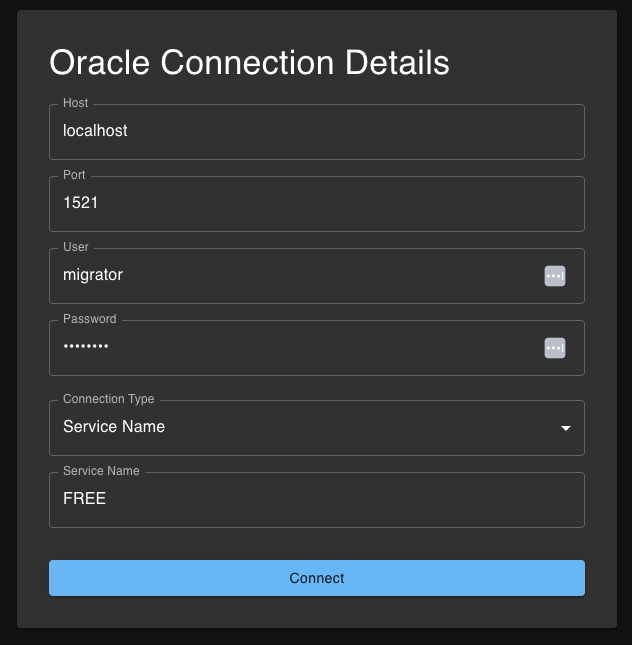Focus the Host input field
The width and height of the screenshot is (632, 645).
click(316, 132)
